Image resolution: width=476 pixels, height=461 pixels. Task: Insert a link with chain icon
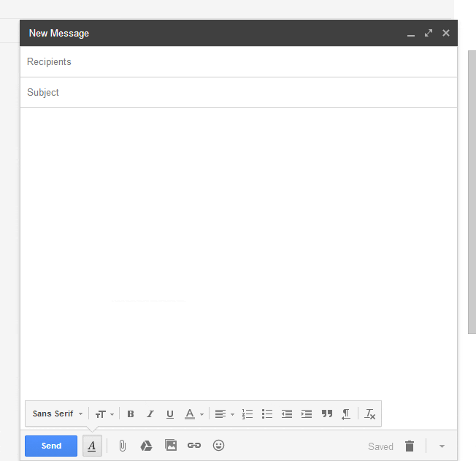pyautogui.click(x=194, y=446)
